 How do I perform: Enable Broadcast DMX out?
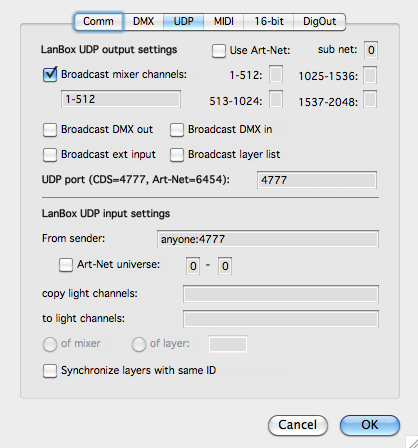[50, 130]
